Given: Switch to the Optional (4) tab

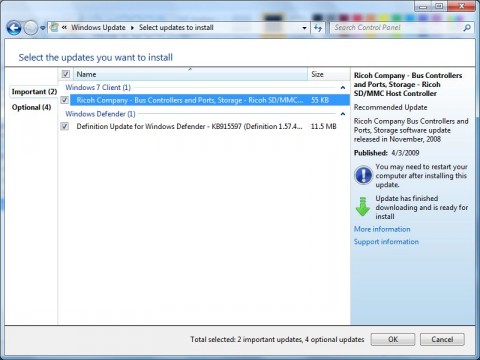Looking at the screenshot, I should click(x=31, y=107).
